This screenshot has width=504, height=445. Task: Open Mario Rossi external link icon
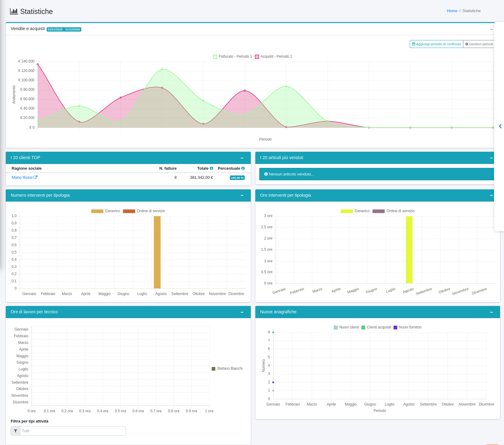pos(35,177)
